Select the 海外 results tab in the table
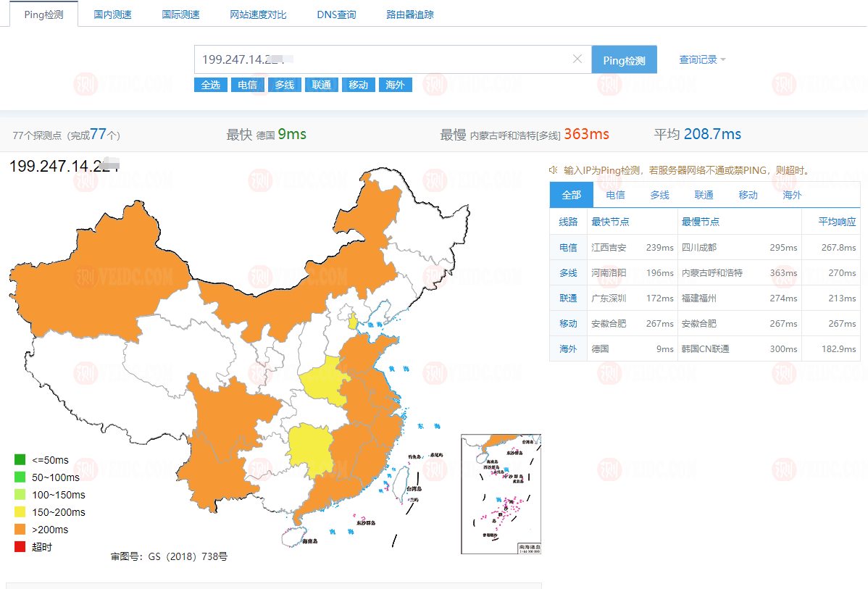868x589 pixels. [x=790, y=194]
